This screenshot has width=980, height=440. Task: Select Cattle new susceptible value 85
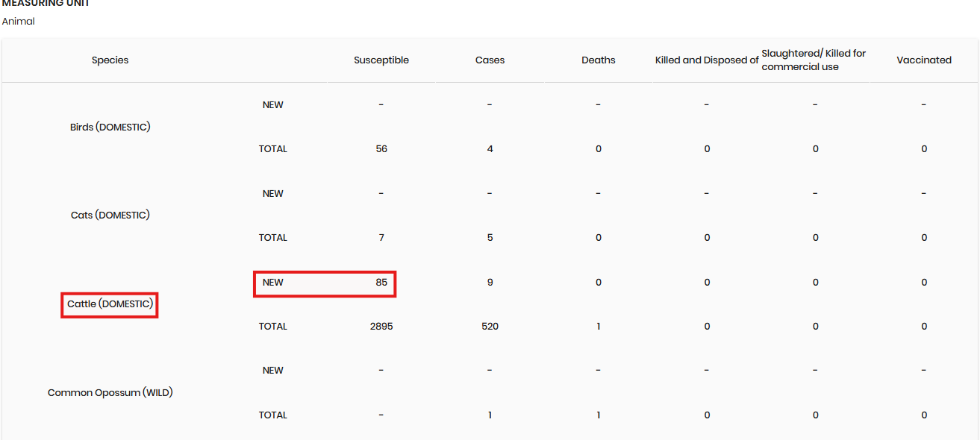click(381, 283)
